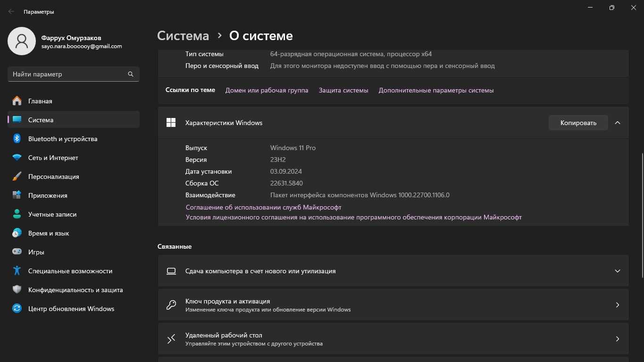Click the Bluetooth icon in sidebar

[17, 139]
